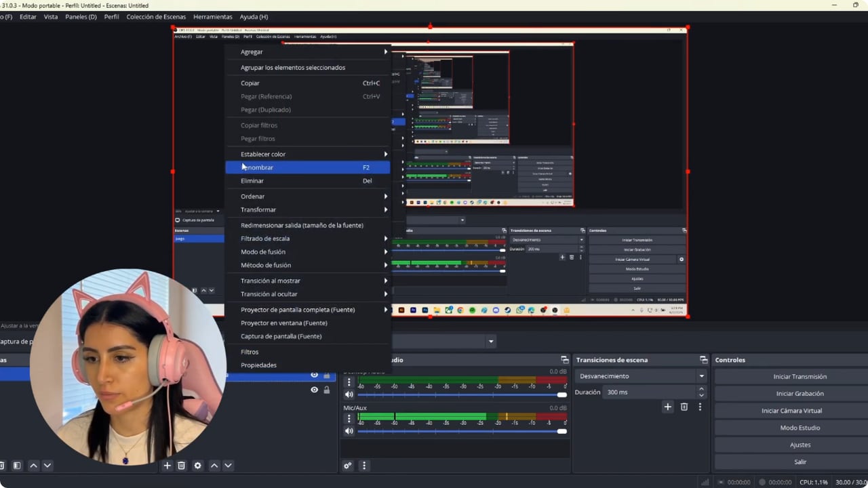The image size is (868, 488).
Task: Choose Agrupar los elementos seleccionados
Action: (x=308, y=68)
